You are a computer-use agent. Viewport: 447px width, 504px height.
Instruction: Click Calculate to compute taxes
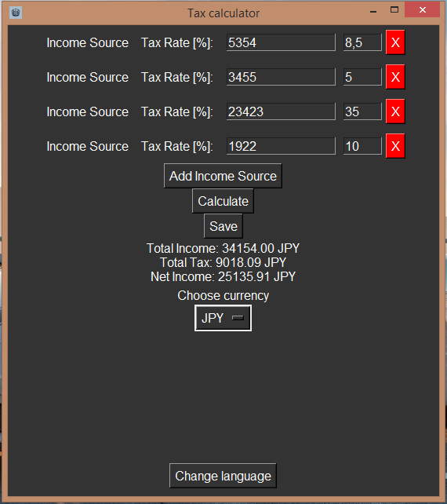pos(223,201)
